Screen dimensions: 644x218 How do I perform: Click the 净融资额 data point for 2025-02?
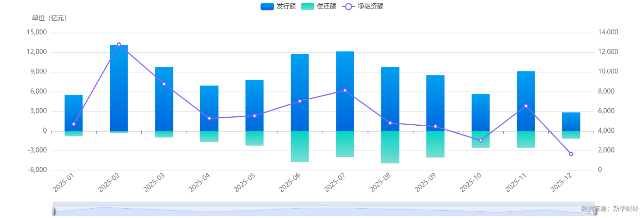point(119,44)
